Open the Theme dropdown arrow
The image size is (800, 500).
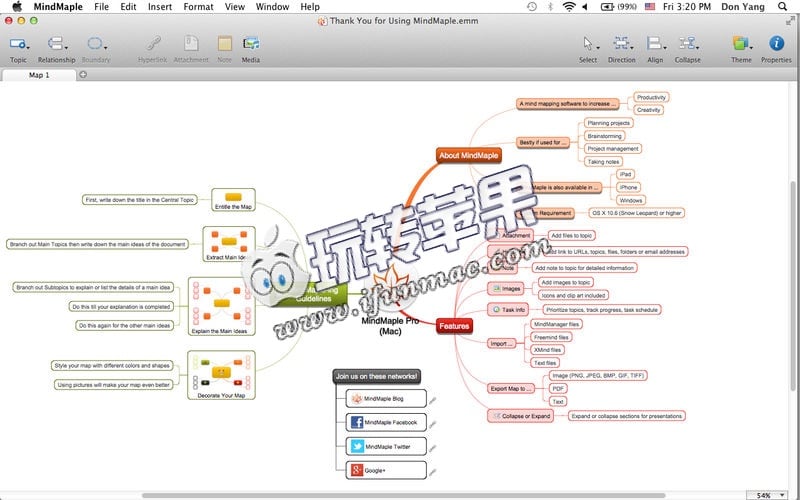coord(751,47)
